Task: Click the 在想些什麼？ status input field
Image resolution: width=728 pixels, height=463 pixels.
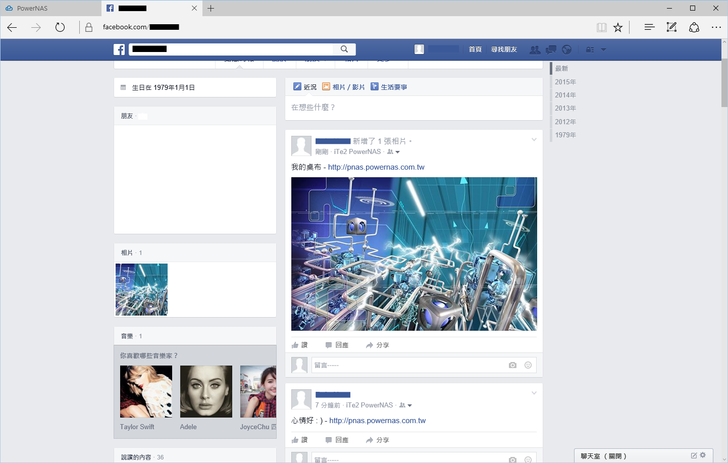Action: pos(412,107)
